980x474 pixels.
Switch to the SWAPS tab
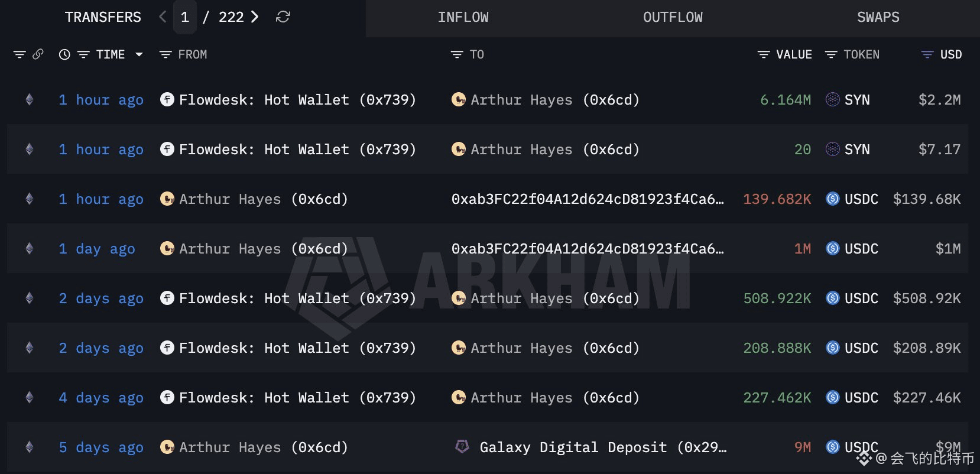(878, 17)
